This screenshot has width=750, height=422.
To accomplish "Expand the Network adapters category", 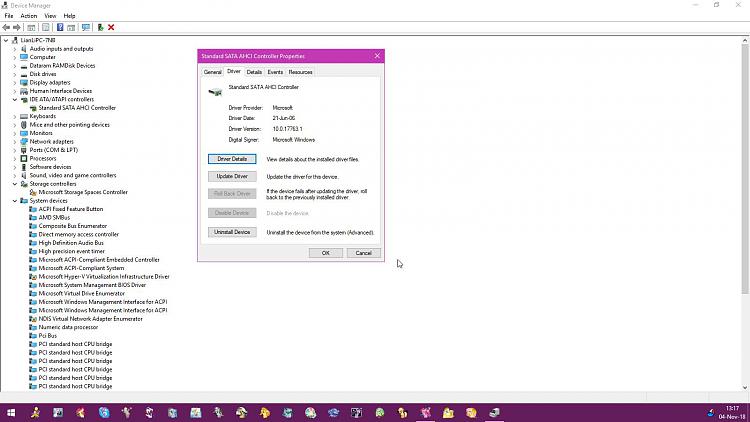I will coord(15,142).
